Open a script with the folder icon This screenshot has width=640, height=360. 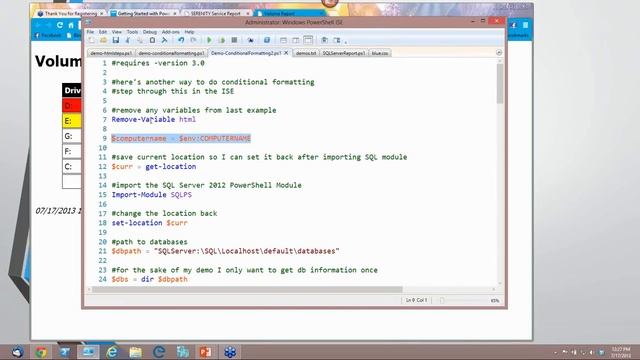(x=103, y=40)
